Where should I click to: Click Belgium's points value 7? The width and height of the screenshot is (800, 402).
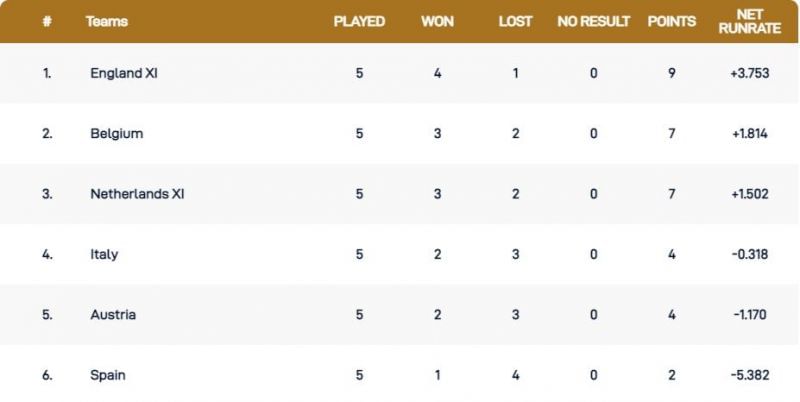(x=672, y=134)
